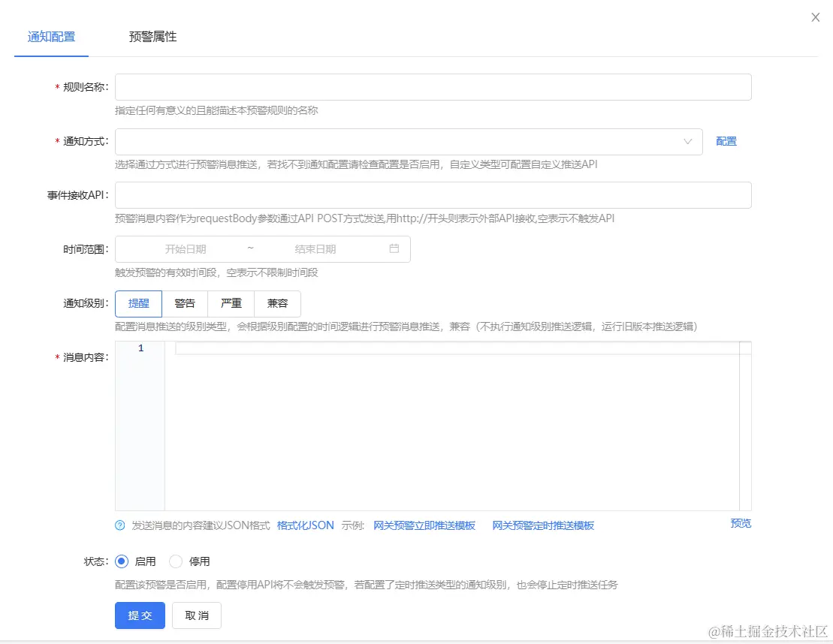The image size is (833, 644).
Task: Choose 提醒 notification level
Action: click(139, 304)
